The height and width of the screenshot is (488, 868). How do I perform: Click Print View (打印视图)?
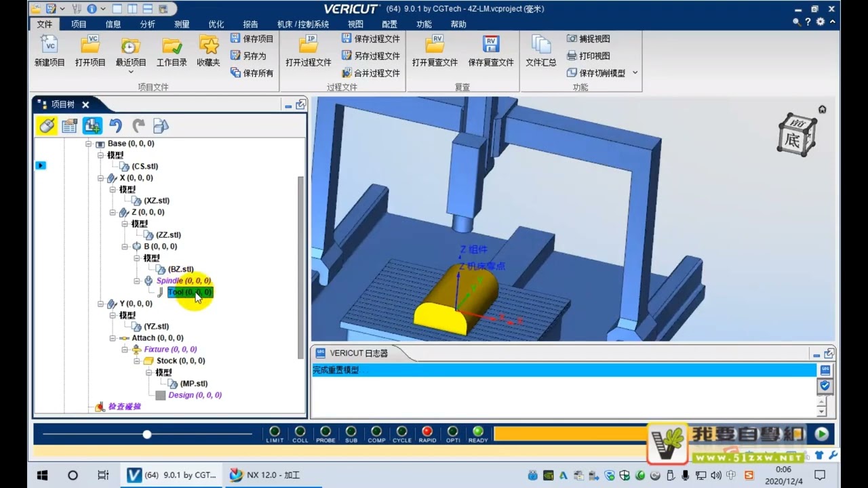588,56
